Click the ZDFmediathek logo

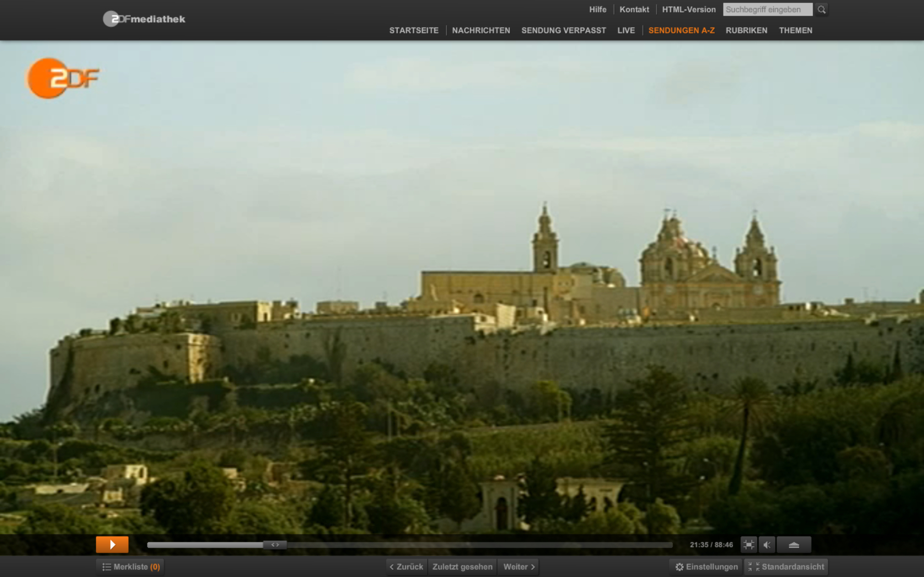[x=144, y=19]
